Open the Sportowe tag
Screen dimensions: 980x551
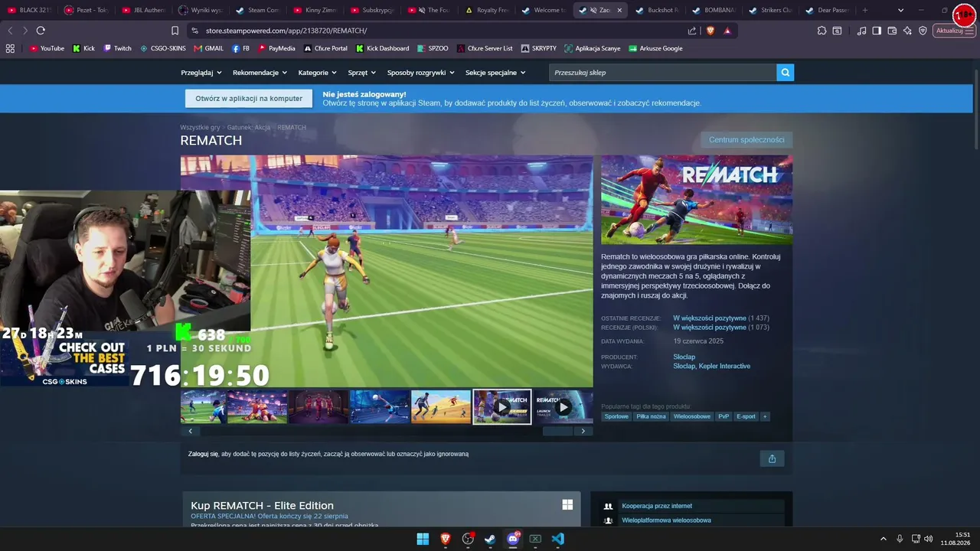616,416
